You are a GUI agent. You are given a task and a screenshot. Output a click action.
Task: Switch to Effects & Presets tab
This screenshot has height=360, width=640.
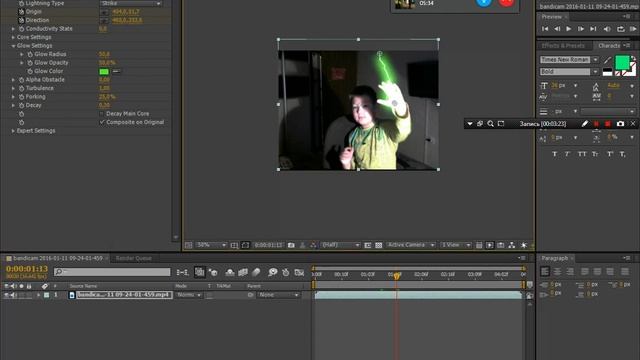pyautogui.click(x=563, y=46)
